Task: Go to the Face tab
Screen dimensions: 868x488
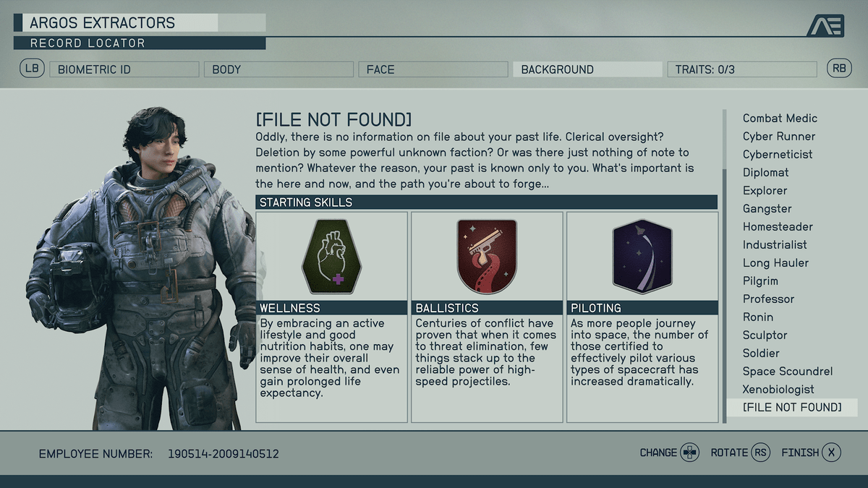Action: (433, 69)
